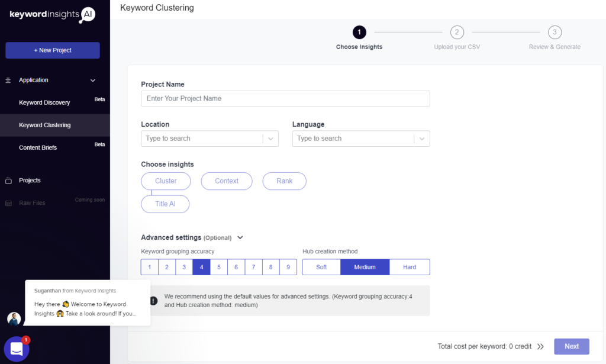Click the Application menu icon in sidebar
Viewport: 606px width, 364px height.
click(8, 80)
